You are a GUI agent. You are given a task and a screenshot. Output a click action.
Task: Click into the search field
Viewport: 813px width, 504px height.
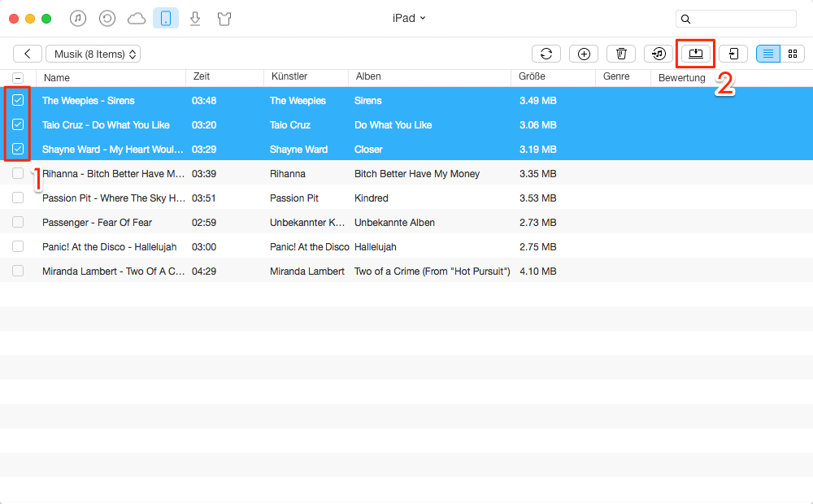736,20
